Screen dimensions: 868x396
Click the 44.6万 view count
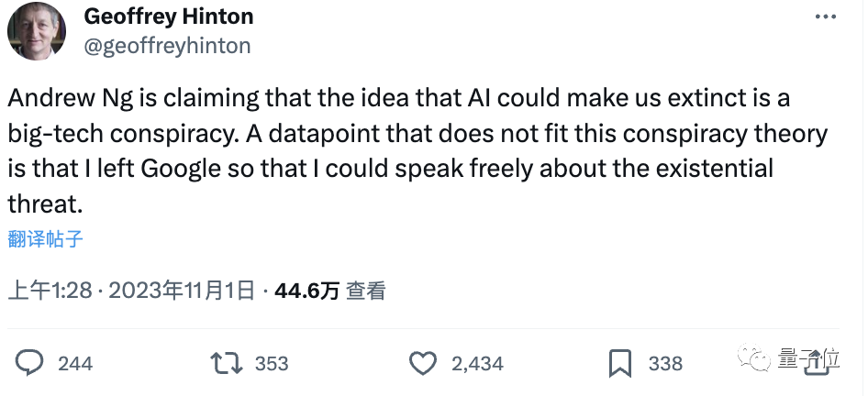click(306, 291)
